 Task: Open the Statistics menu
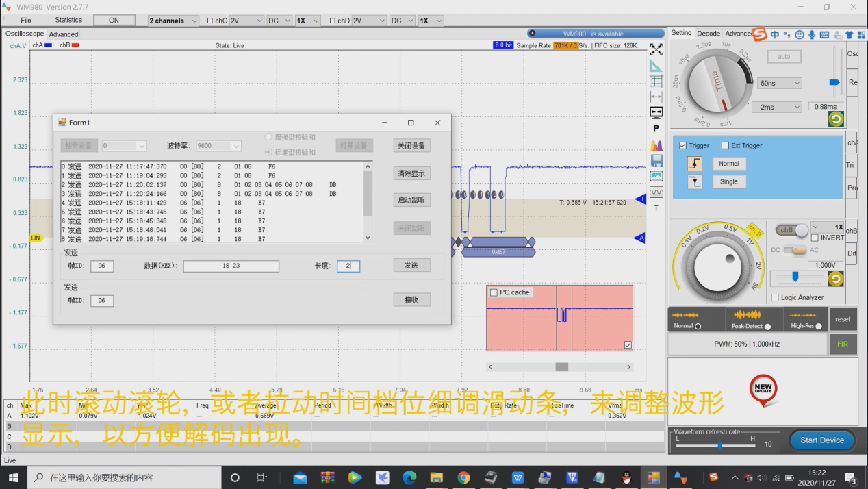(68, 21)
